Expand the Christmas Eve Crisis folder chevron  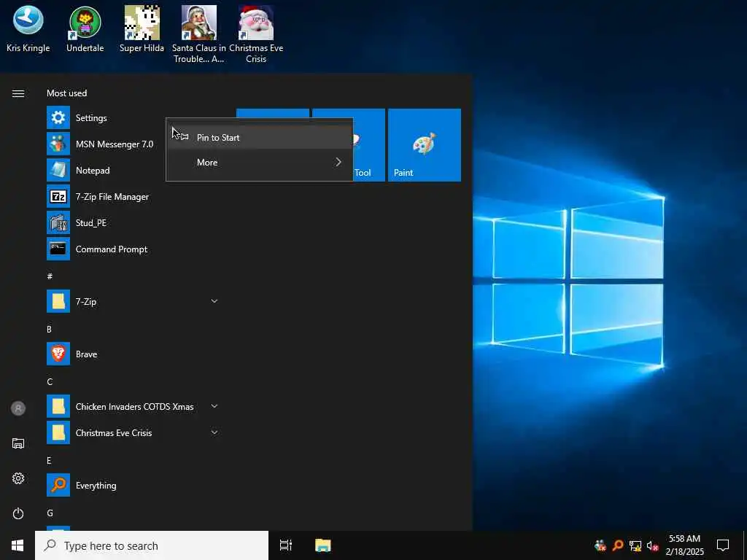click(214, 432)
